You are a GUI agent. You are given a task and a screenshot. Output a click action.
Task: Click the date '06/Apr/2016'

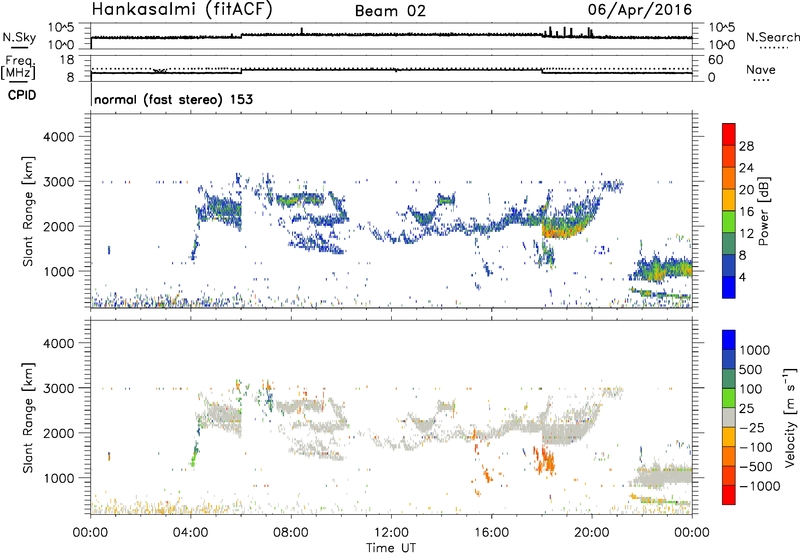point(640,10)
